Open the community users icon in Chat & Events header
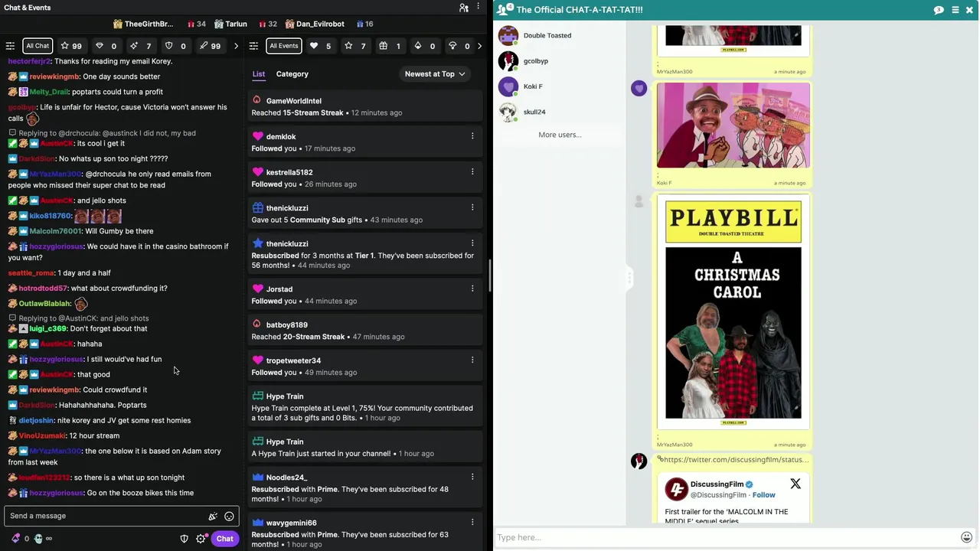The height and width of the screenshot is (551, 980). pyautogui.click(x=463, y=8)
